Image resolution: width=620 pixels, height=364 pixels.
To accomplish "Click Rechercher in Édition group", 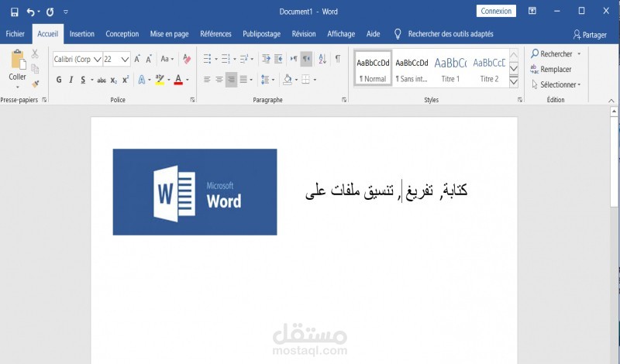I will click(x=552, y=53).
